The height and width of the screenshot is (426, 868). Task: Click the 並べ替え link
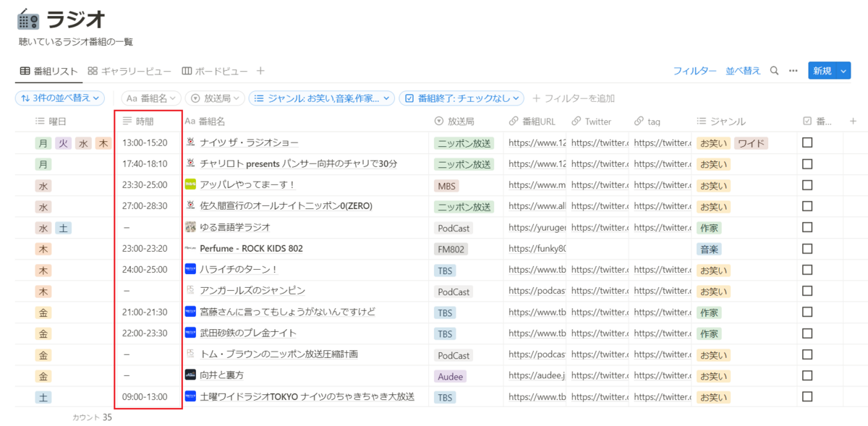(x=744, y=71)
